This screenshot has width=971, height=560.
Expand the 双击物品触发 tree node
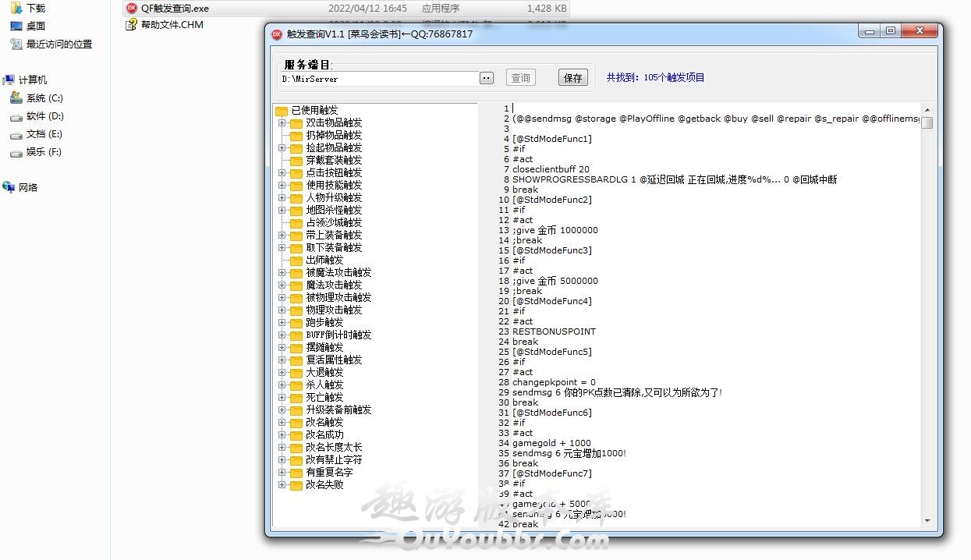tap(282, 123)
